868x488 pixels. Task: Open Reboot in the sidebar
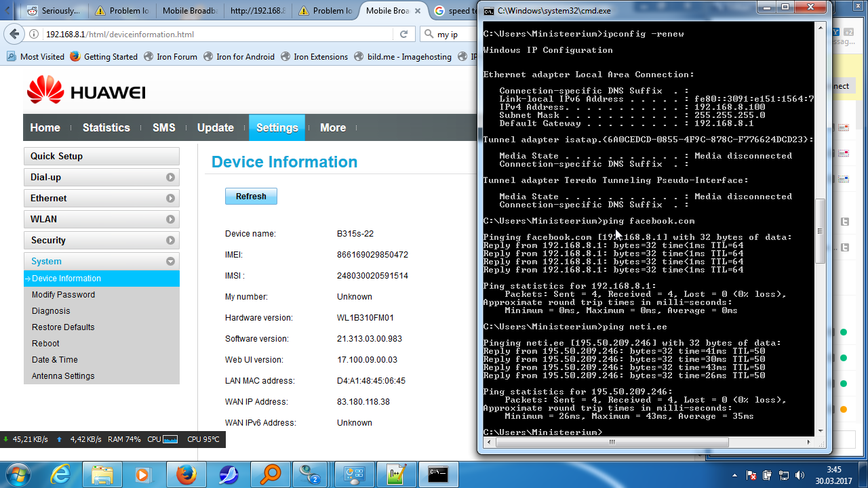[x=45, y=344]
